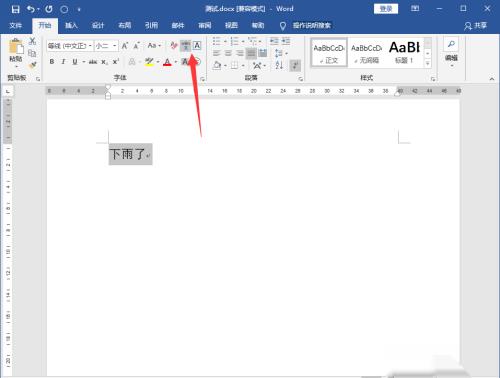The width and height of the screenshot is (500, 378).
Task: Select the Heading 1 style thumbnail
Action: 404,52
